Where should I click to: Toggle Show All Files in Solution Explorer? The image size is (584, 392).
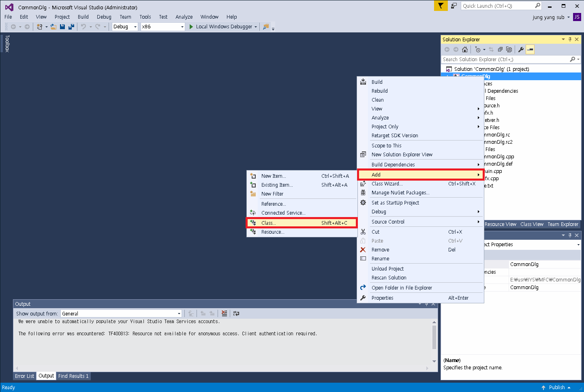(509, 49)
